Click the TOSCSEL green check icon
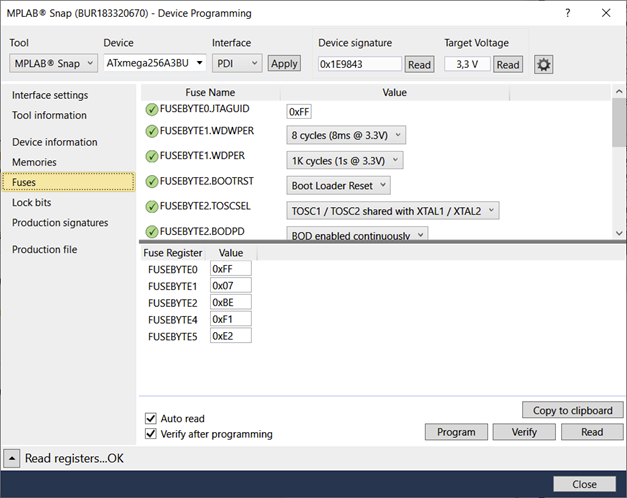The width and height of the screenshot is (627, 498). tap(152, 206)
